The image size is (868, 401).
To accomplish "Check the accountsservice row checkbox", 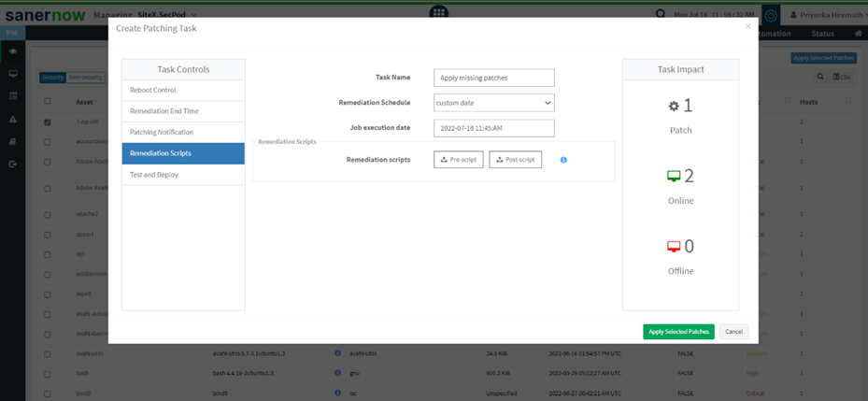I will coord(47,142).
